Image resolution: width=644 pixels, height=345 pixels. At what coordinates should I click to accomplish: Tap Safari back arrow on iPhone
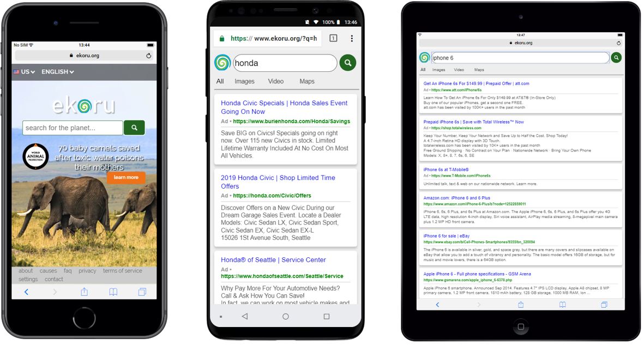click(26, 292)
